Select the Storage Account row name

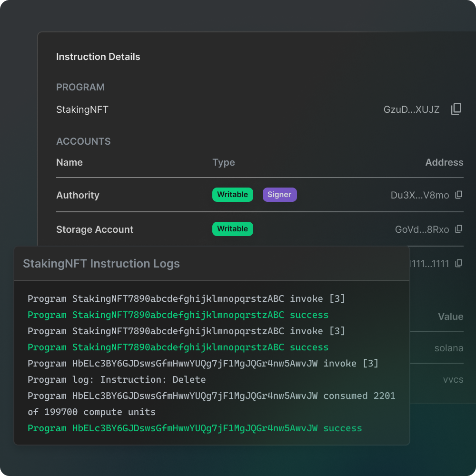(x=95, y=230)
